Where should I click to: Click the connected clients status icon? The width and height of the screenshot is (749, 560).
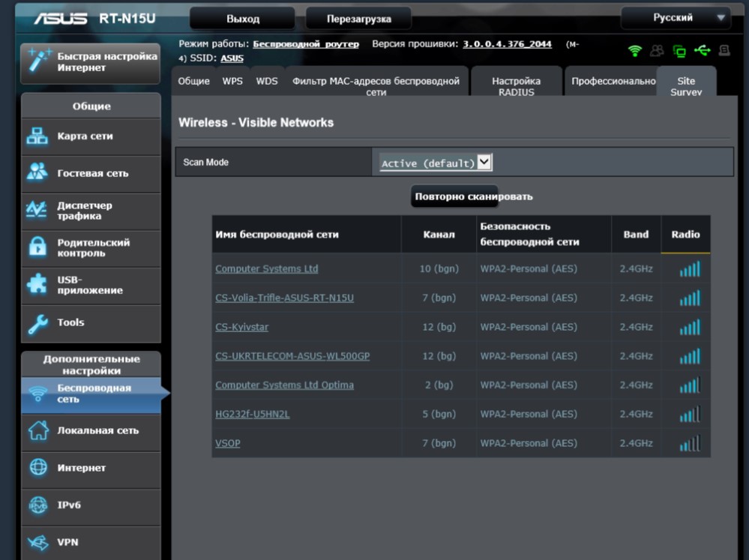coord(657,51)
